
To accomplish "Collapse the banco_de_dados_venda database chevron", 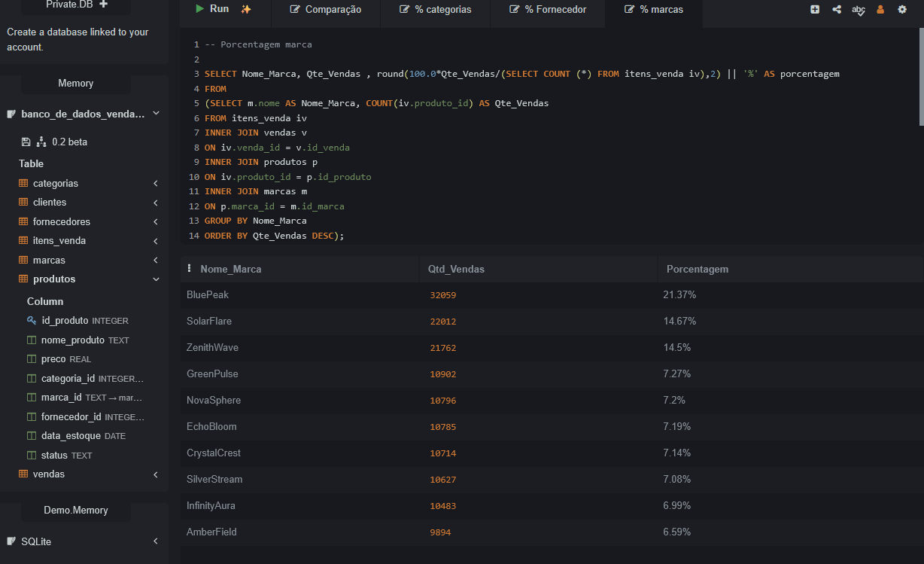I will coord(156,114).
